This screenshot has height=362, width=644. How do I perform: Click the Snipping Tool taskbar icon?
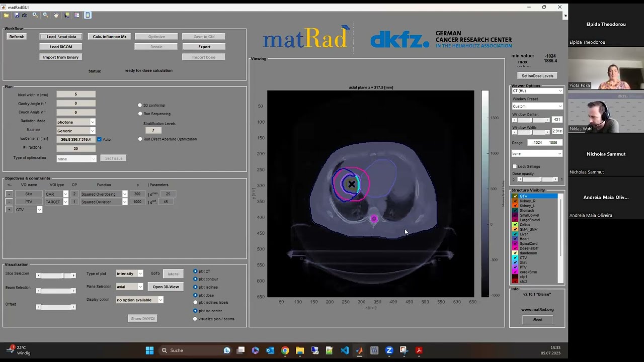(404, 350)
